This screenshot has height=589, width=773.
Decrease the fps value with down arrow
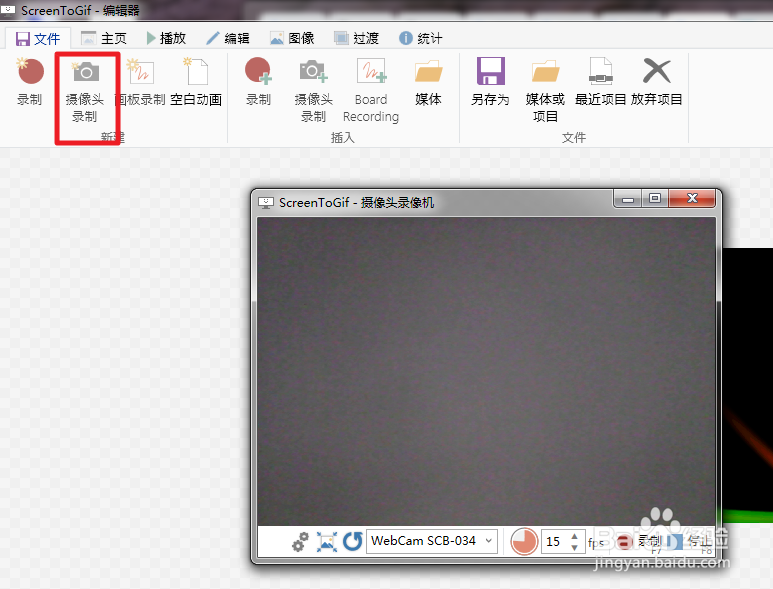(x=574, y=547)
